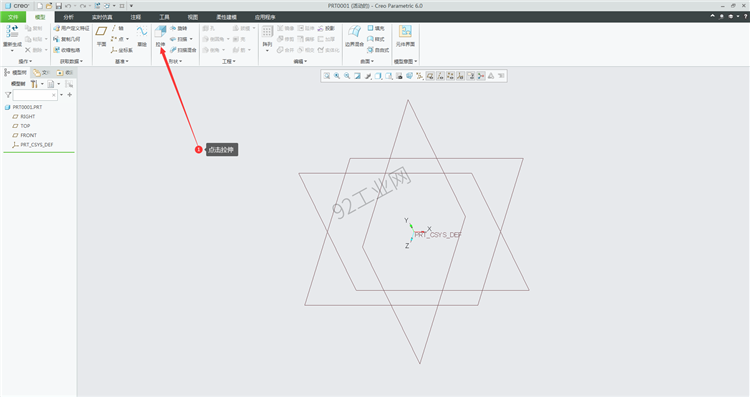Click the model tree search filter field
This screenshot has height=397, width=750.
tap(35, 95)
